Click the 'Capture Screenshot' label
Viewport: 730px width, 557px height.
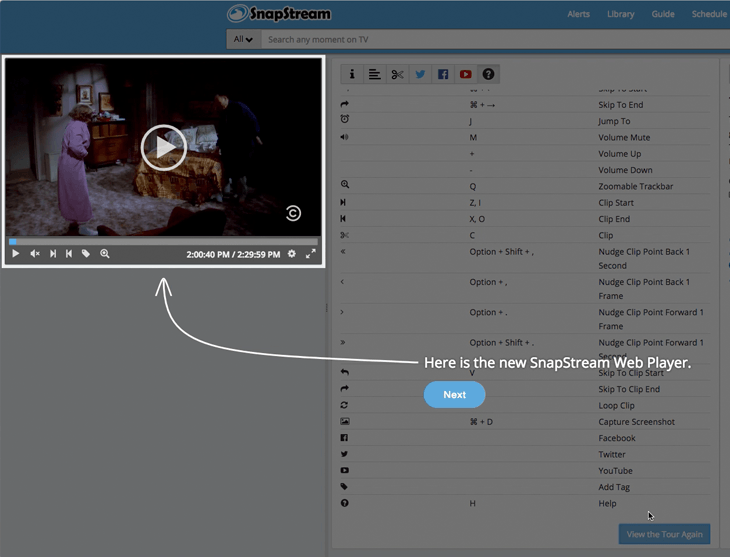tap(636, 421)
